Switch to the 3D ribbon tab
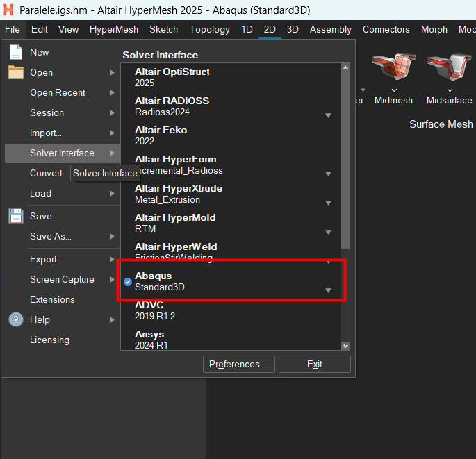This screenshot has width=476, height=459. pos(293,29)
